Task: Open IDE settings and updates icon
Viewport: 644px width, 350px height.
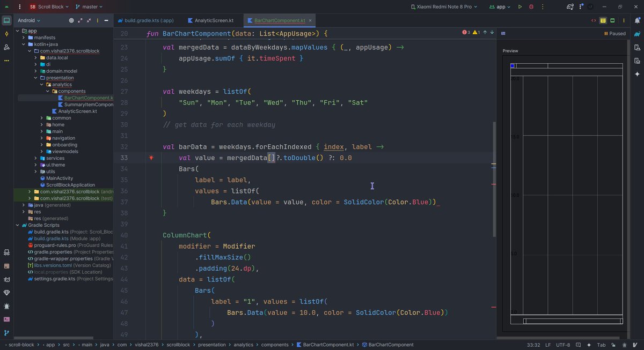Action: pyautogui.click(x=580, y=7)
